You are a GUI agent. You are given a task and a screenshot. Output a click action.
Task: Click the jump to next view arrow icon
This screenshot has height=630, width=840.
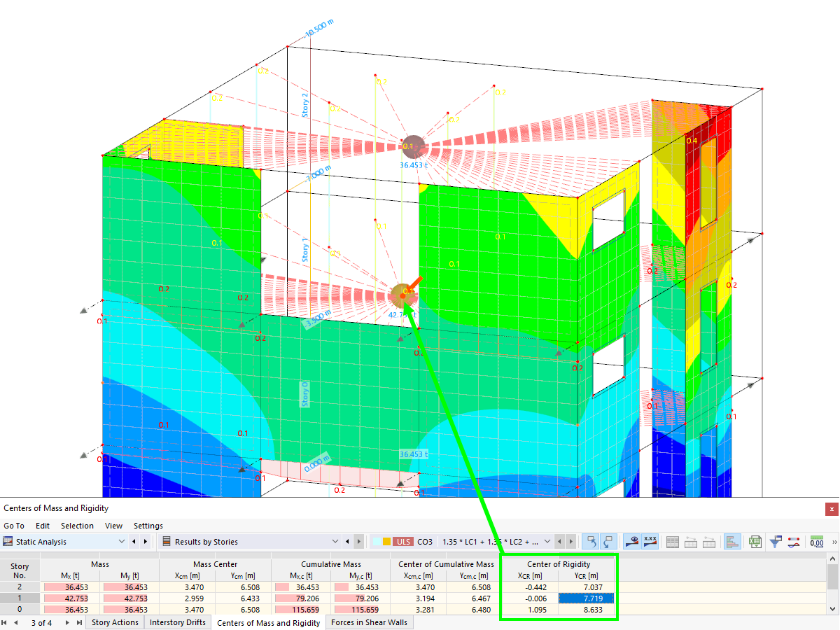click(607, 541)
